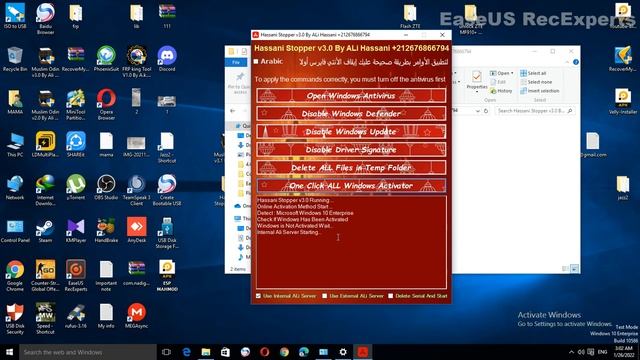Show hidden system tray icons
Screen dimensions: 640x360
pyautogui.click(x=571, y=352)
